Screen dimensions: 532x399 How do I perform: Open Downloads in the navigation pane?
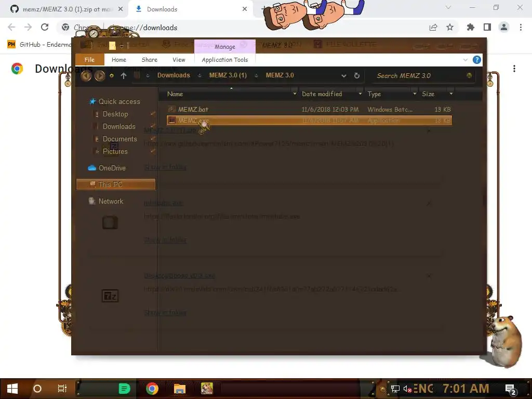pos(119,127)
